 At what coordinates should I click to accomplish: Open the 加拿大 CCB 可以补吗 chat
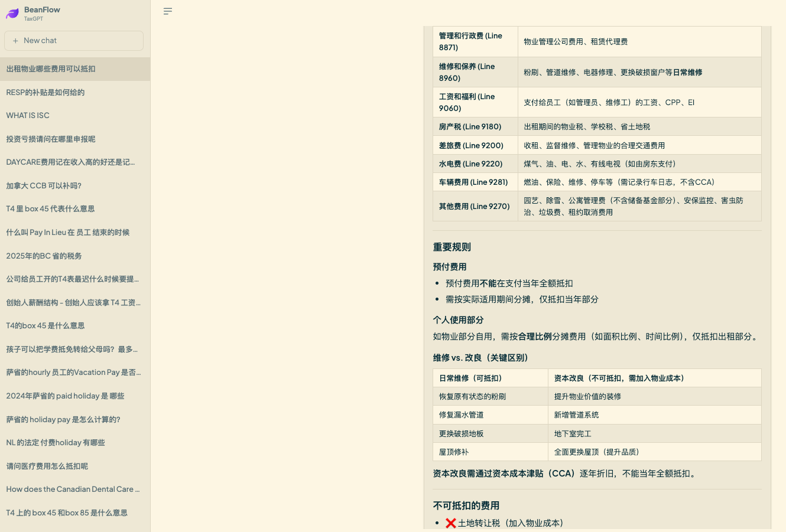(x=44, y=186)
